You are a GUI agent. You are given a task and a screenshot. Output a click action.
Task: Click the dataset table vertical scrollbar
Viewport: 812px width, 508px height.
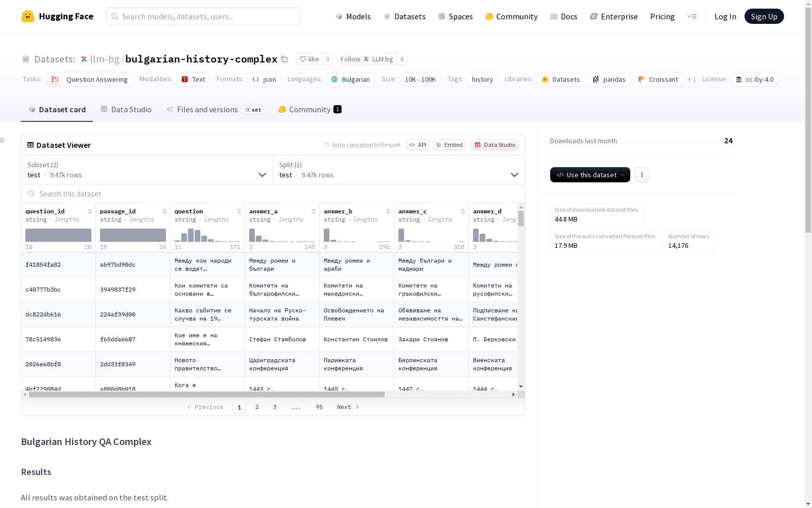click(x=521, y=218)
